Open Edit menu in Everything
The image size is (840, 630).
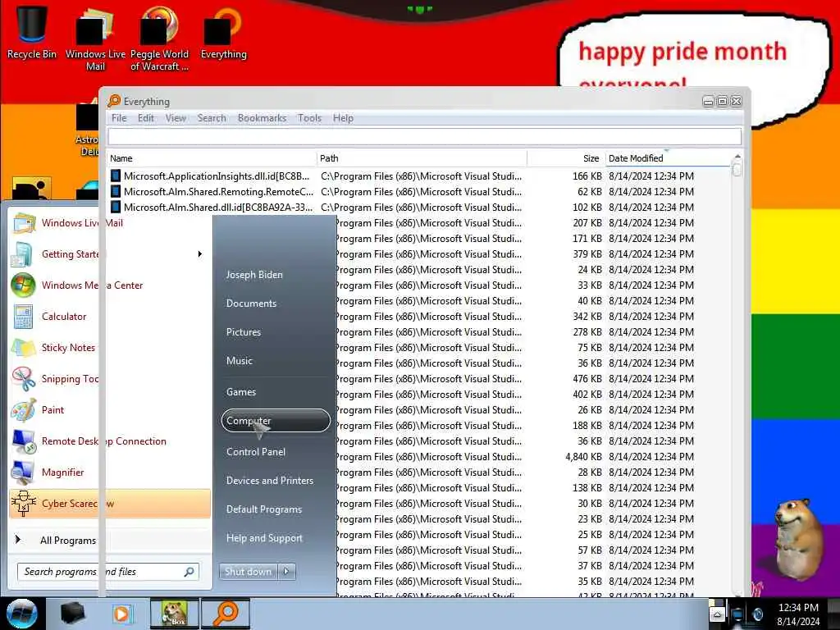pos(146,118)
